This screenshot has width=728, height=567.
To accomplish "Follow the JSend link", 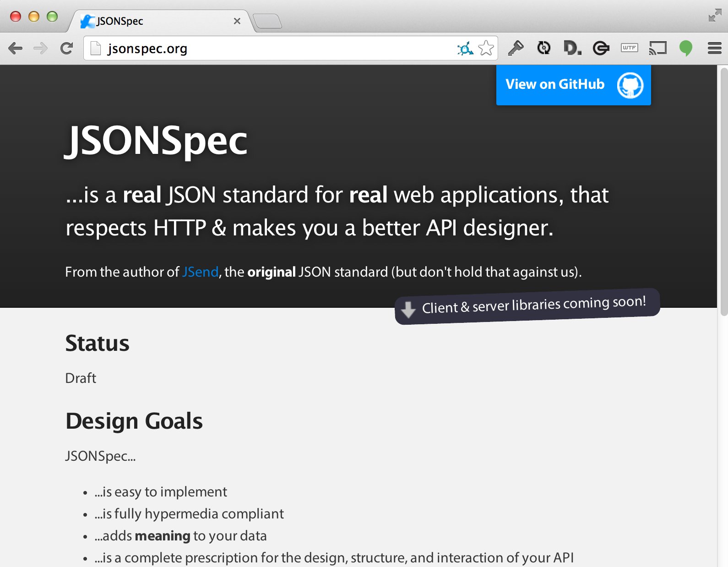I will click(201, 272).
